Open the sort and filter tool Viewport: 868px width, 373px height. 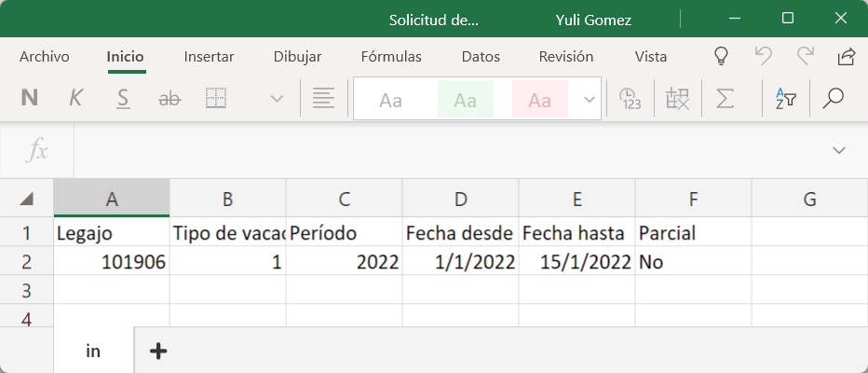coord(785,98)
